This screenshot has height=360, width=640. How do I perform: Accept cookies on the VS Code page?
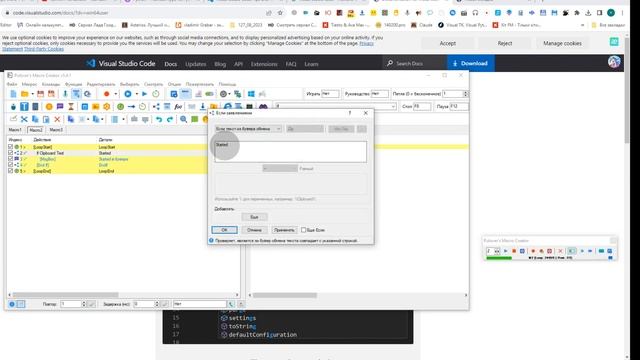pos(448,43)
